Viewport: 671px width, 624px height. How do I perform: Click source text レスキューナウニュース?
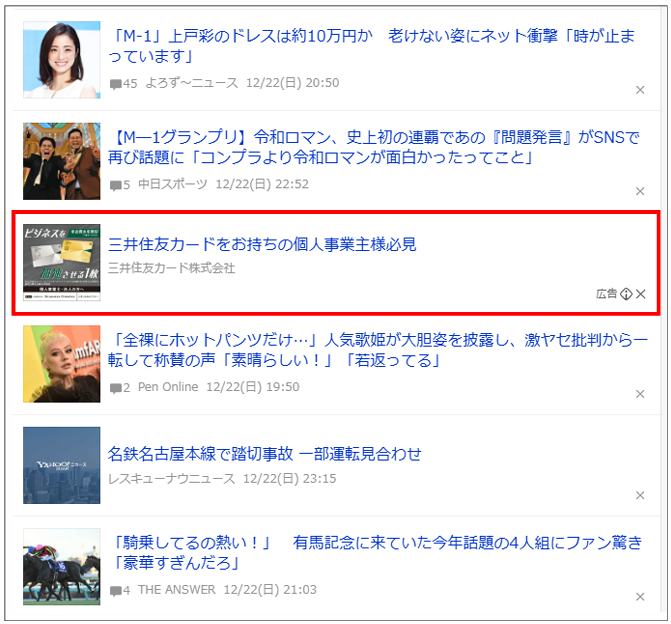[x=171, y=478]
